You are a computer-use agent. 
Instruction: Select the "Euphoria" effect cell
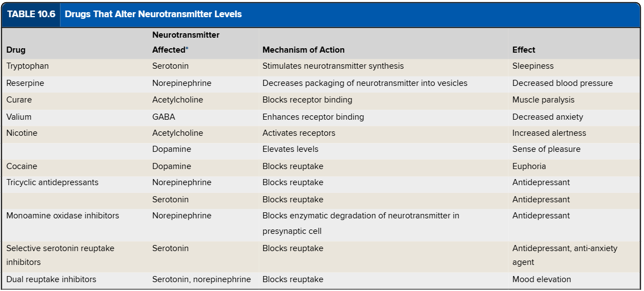tap(529, 166)
